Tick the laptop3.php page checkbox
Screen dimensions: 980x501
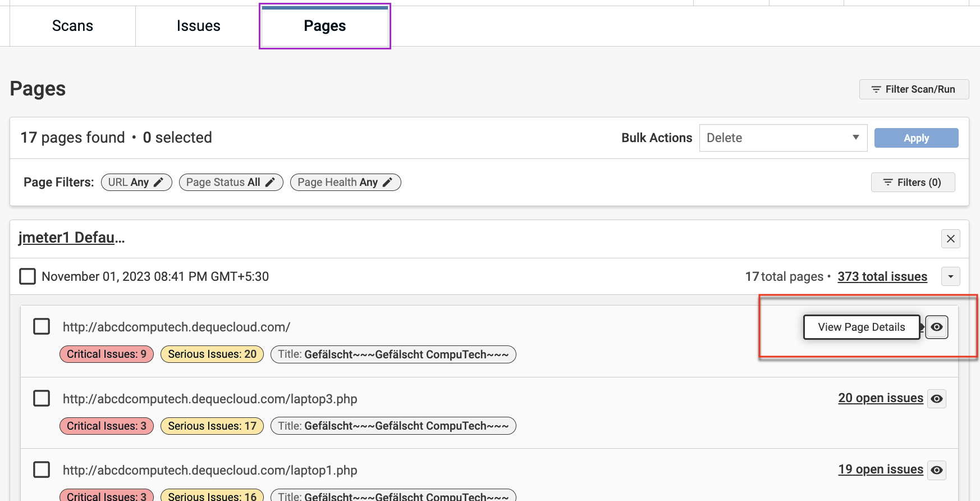click(x=42, y=398)
